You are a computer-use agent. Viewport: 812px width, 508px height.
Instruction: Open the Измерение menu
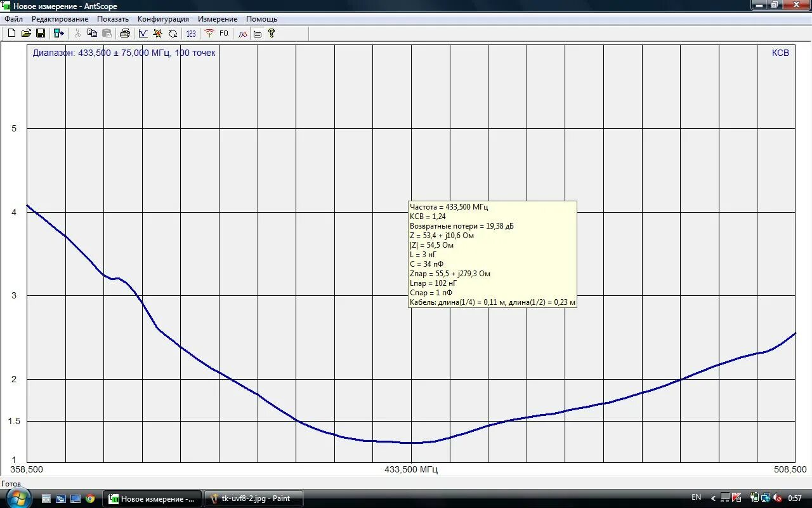coord(218,19)
